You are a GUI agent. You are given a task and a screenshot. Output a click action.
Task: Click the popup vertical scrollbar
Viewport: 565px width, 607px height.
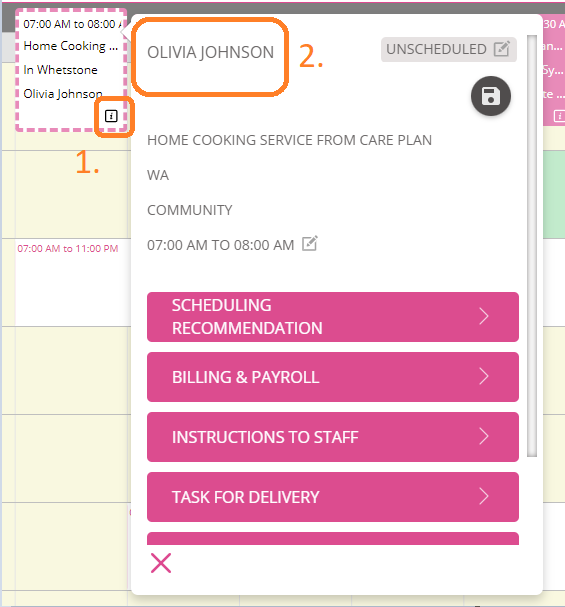click(532, 246)
